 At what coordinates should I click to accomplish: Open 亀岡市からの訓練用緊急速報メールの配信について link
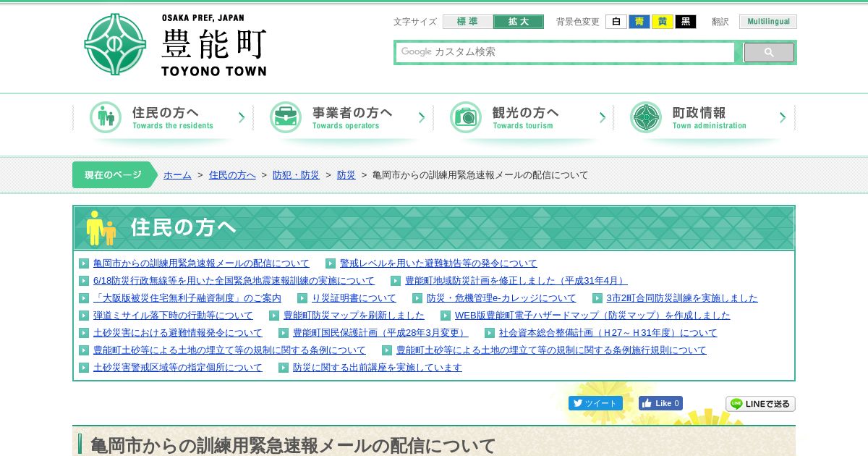(x=201, y=263)
